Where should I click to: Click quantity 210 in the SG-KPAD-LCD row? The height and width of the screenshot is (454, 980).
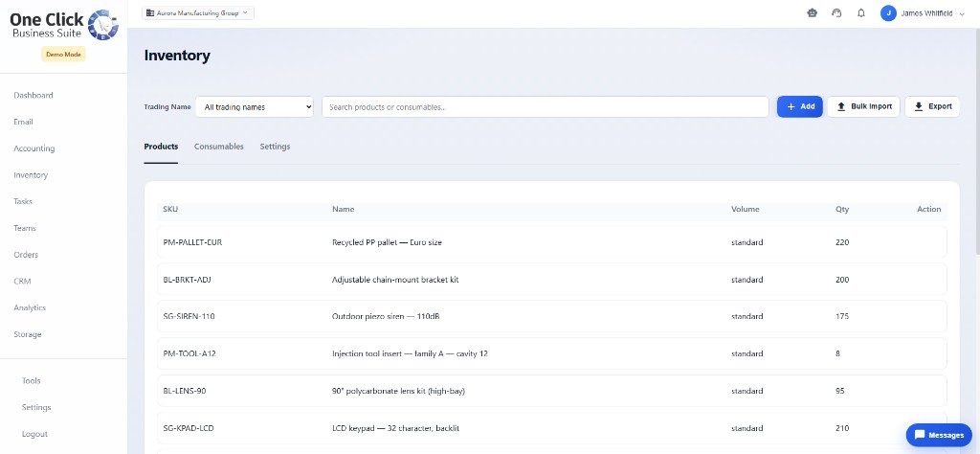842,428
